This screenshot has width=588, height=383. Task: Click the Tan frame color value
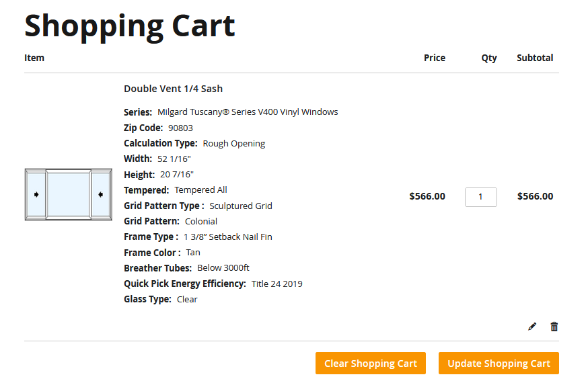(193, 253)
